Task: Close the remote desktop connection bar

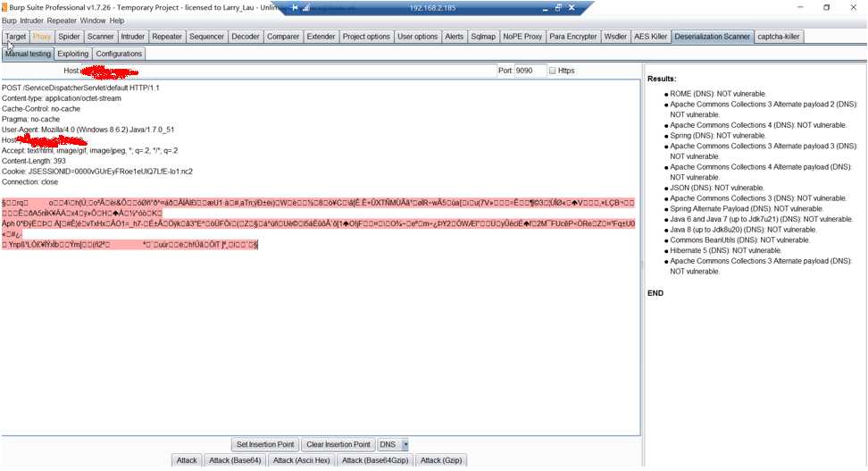Action: [572, 8]
